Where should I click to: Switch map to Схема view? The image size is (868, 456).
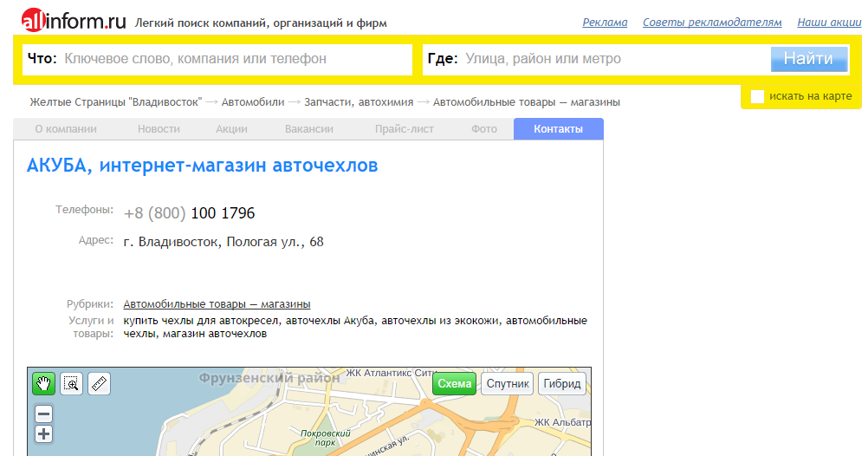[455, 383]
